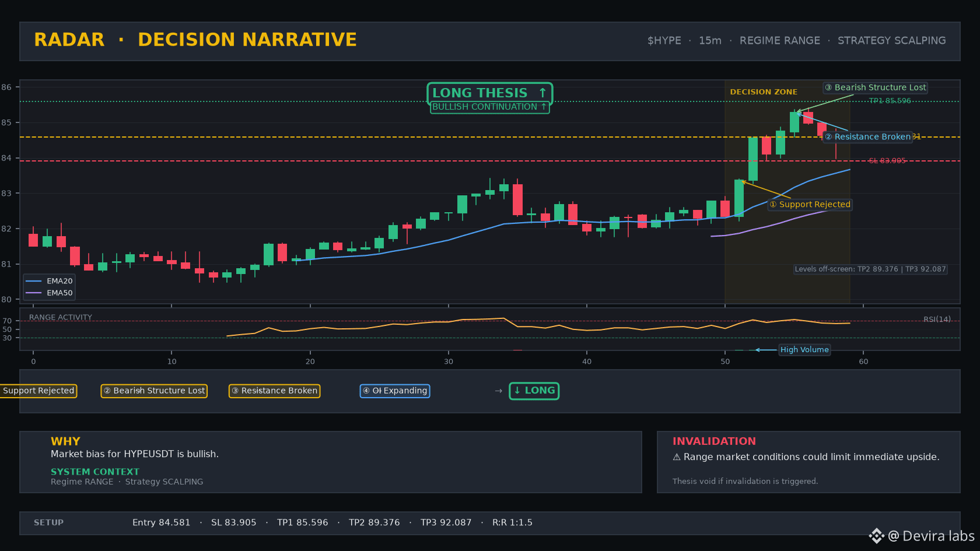Click the Support Rejected chip below the chart

38,391
